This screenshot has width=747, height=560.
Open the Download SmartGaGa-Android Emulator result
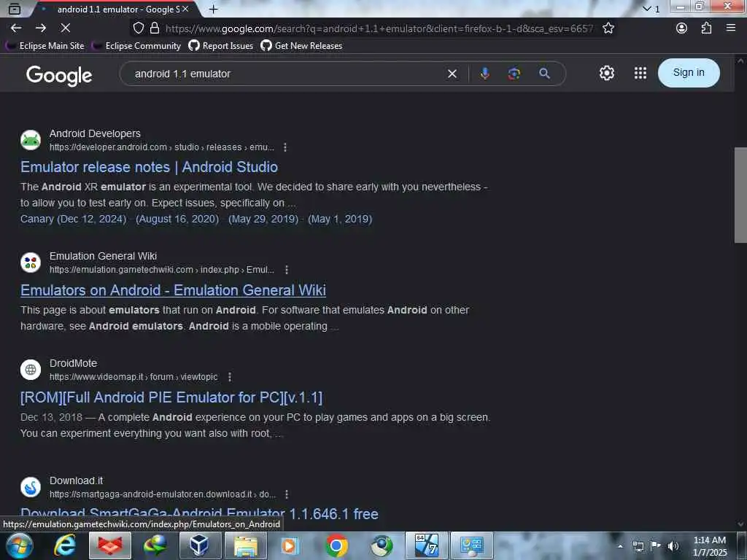click(x=200, y=513)
